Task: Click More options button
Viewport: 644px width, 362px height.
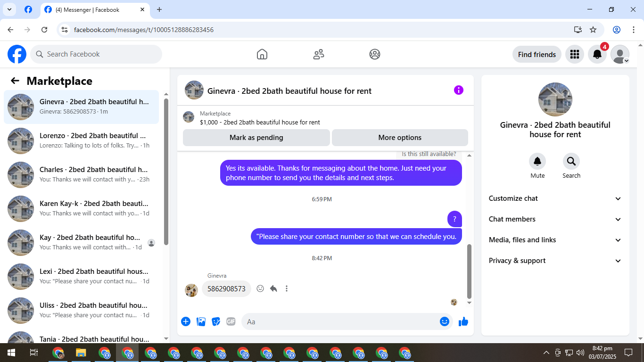Action: pyautogui.click(x=400, y=138)
